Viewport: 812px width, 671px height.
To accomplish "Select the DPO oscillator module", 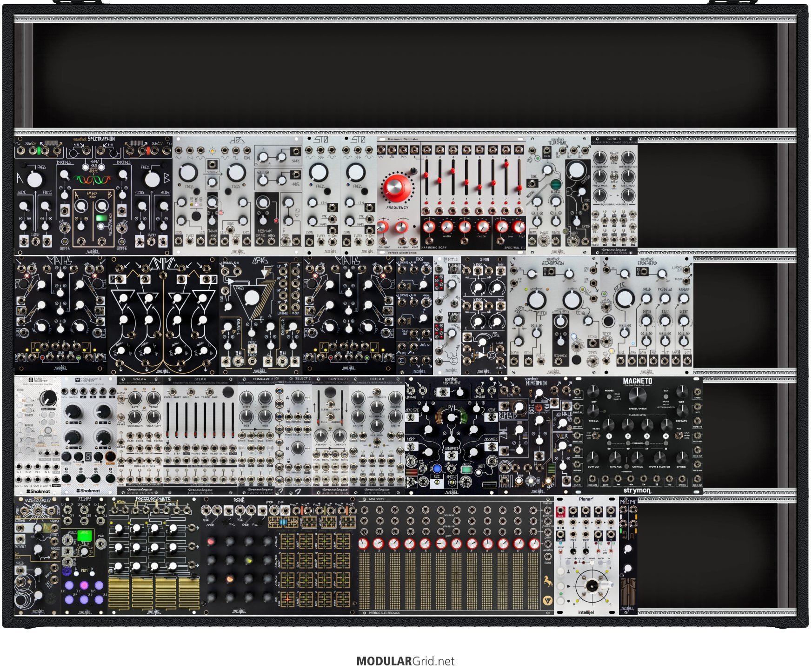I will [238, 195].
